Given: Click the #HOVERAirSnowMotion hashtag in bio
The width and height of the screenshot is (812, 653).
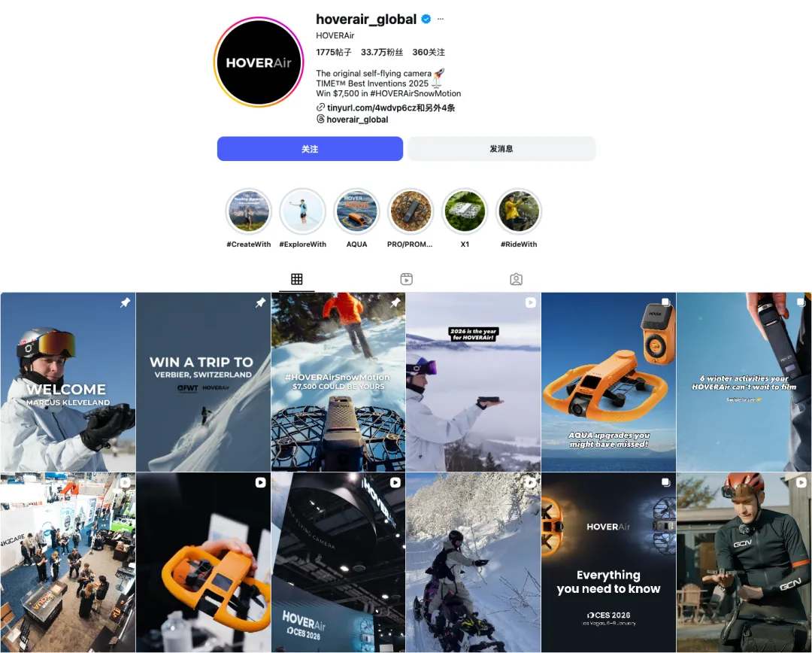Looking at the screenshot, I should (415, 93).
